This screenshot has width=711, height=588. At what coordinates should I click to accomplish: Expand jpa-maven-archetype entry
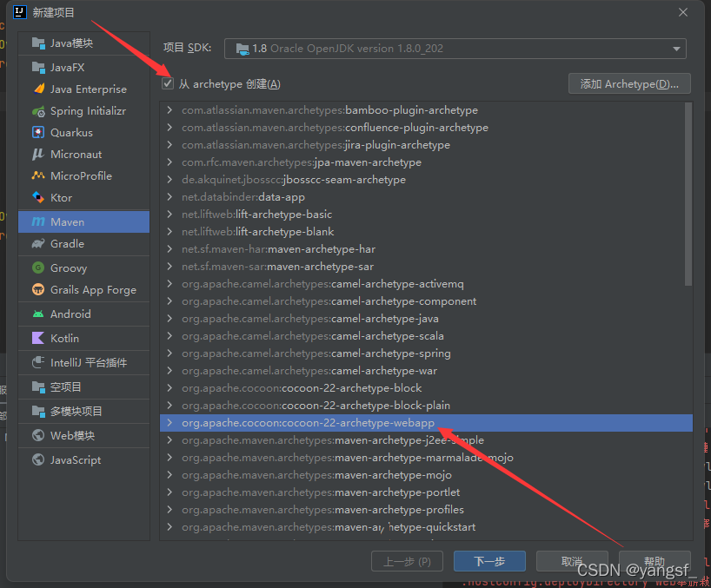point(169,162)
